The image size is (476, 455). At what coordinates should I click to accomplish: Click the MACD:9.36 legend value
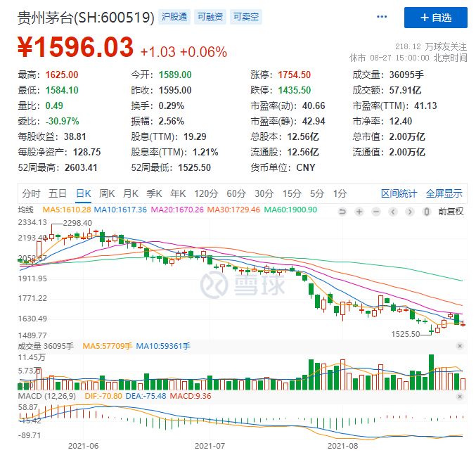tap(191, 396)
